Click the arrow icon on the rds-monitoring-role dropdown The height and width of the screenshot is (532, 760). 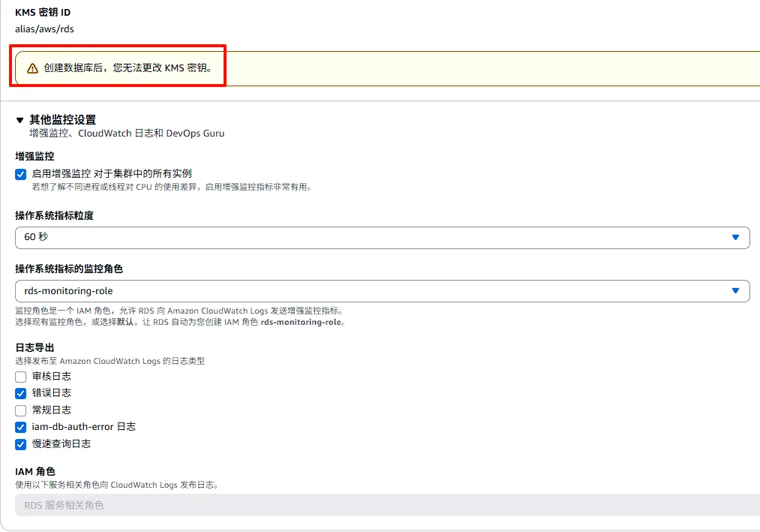(737, 290)
